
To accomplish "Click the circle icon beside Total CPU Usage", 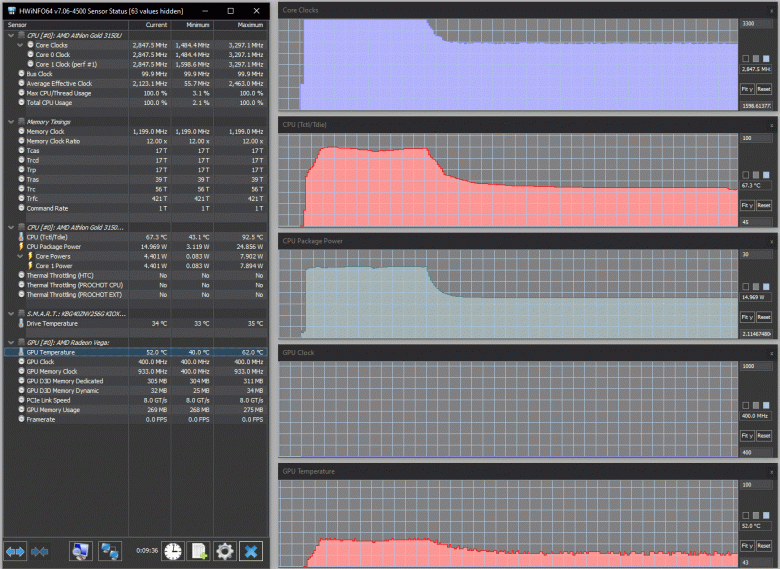I will pyautogui.click(x=21, y=102).
